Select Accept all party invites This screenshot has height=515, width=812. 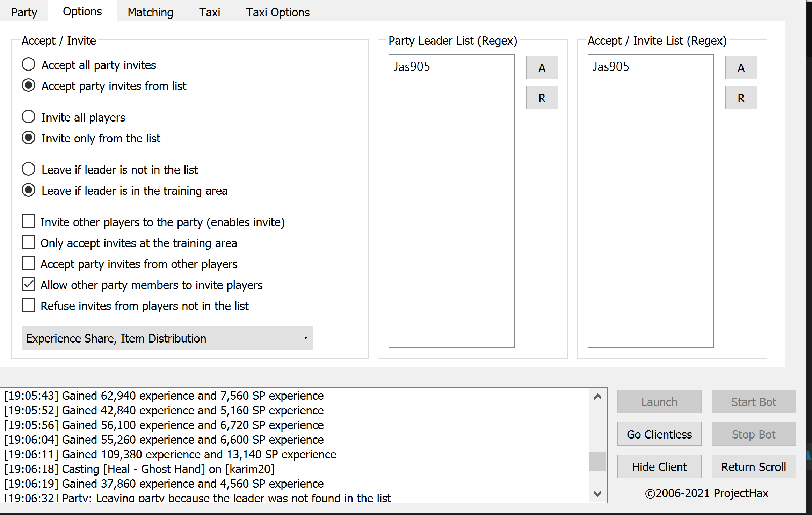point(28,64)
